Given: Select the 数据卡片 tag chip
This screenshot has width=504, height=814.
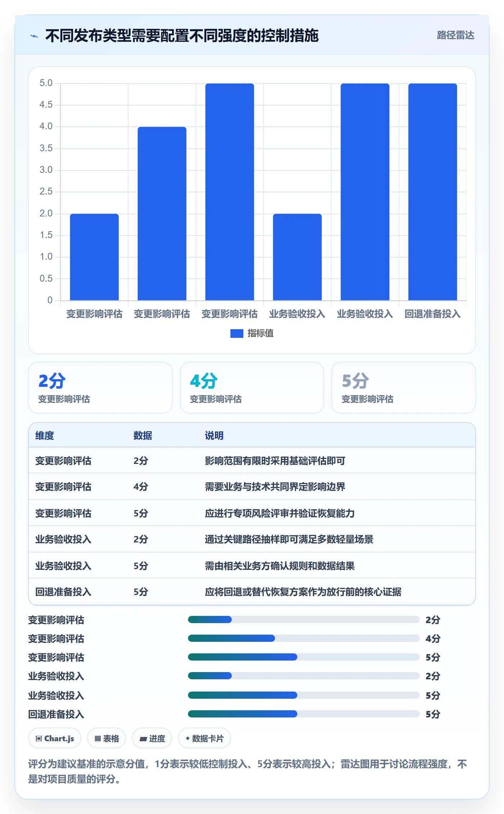Looking at the screenshot, I should pos(204,738).
